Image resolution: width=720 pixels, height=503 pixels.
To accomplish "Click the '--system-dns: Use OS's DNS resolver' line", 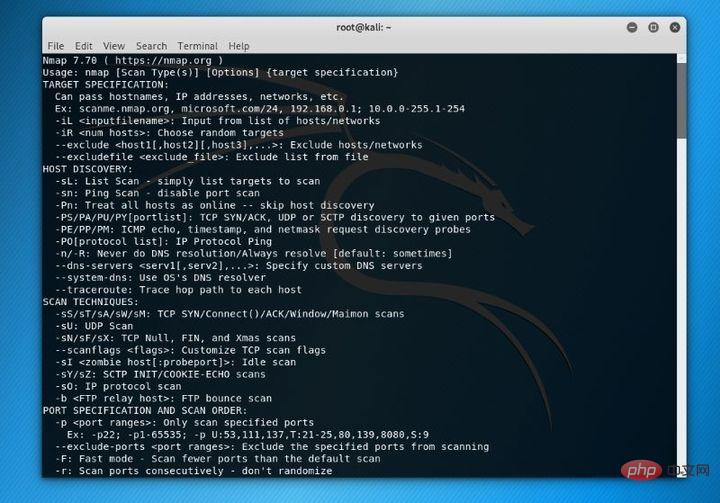I will (x=161, y=277).
